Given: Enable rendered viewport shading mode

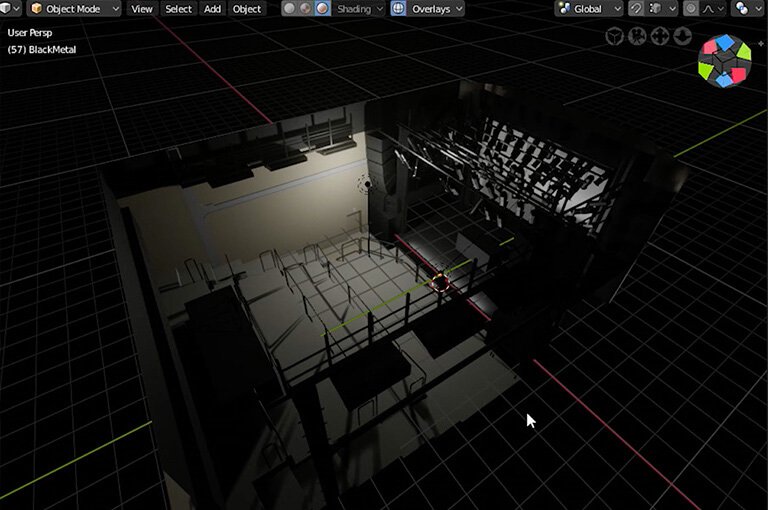Looking at the screenshot, I should click(322, 9).
